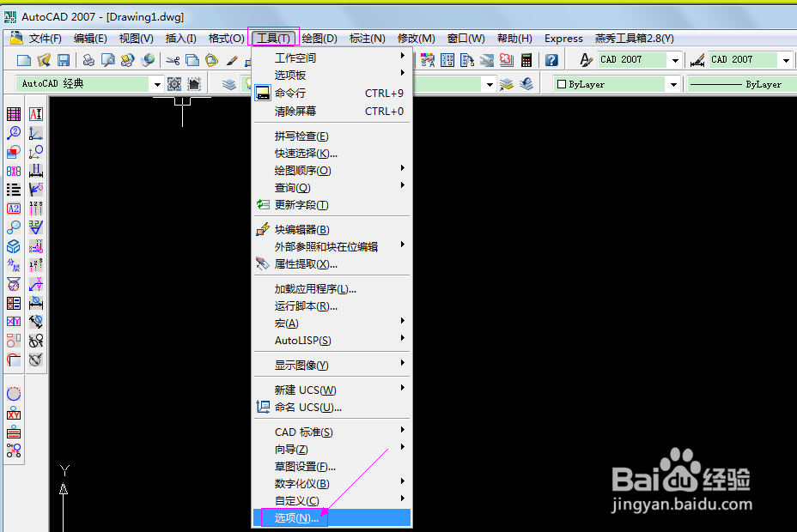This screenshot has width=797, height=532.
Task: Click the Save floppy disk icon
Action: point(64,60)
